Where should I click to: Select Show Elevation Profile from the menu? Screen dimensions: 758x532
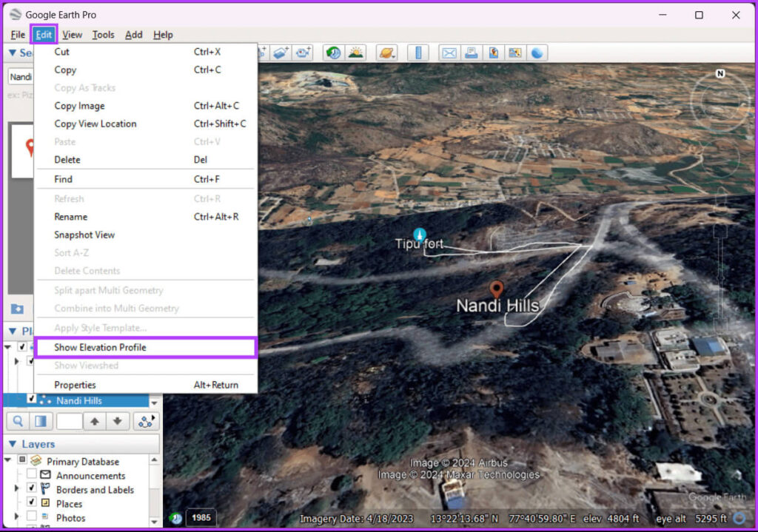tap(100, 347)
